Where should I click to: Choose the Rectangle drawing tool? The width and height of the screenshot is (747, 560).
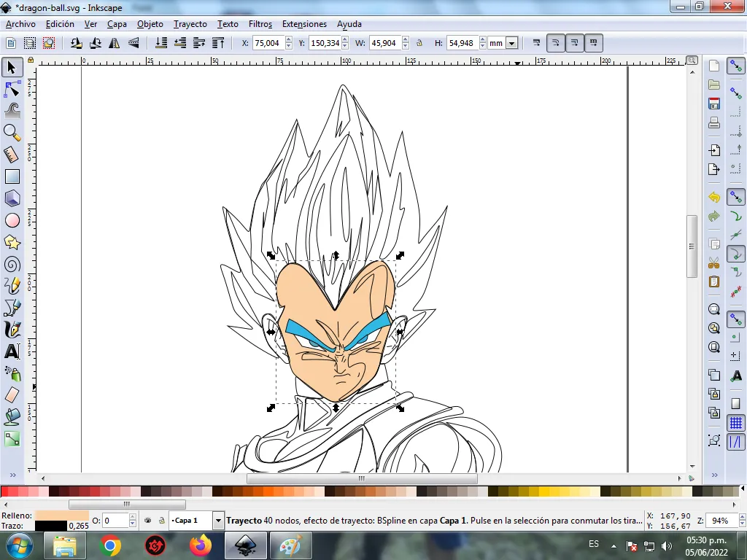tap(12, 176)
